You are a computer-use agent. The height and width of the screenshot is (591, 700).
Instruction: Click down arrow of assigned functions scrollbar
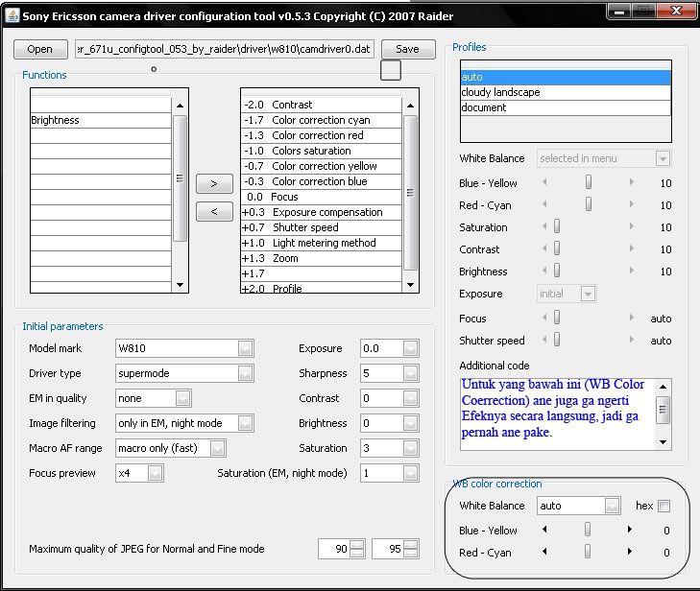click(x=410, y=285)
